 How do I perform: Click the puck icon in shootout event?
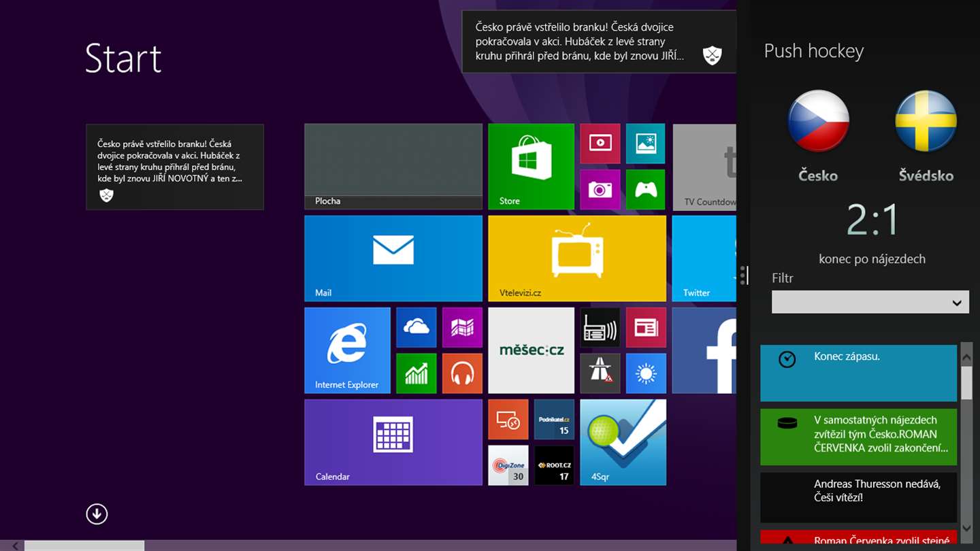point(787,423)
